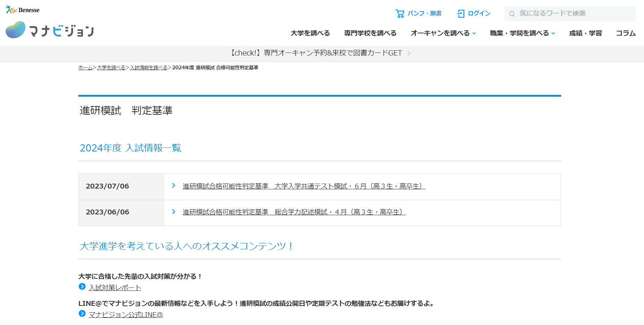This screenshot has height=325, width=644.
Task: Open the 大学入学共通テスト模試・6月 link
Action: pos(304,186)
